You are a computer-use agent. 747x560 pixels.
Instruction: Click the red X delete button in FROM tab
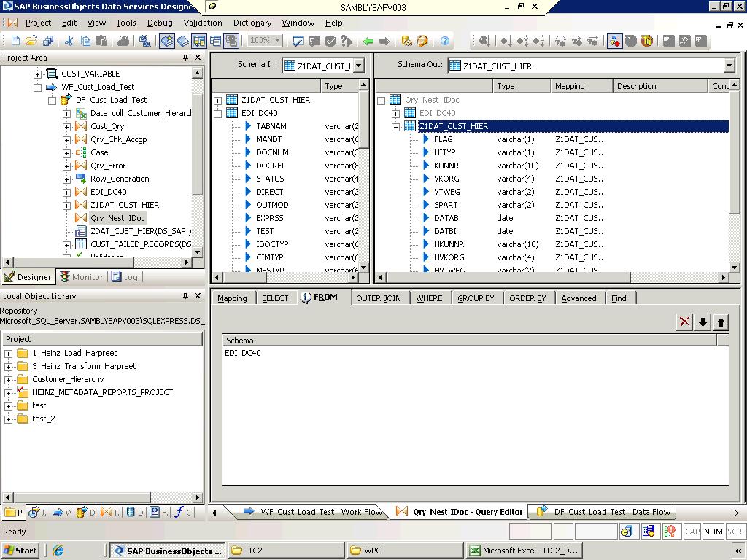click(x=684, y=322)
